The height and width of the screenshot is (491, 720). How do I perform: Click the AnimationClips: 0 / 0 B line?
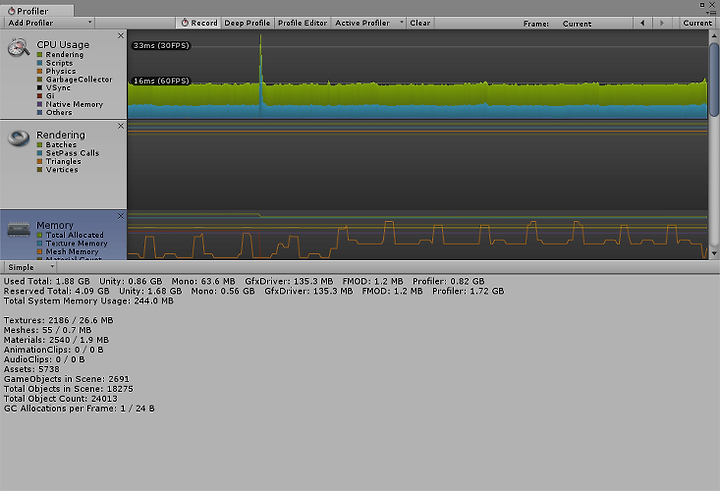54,350
